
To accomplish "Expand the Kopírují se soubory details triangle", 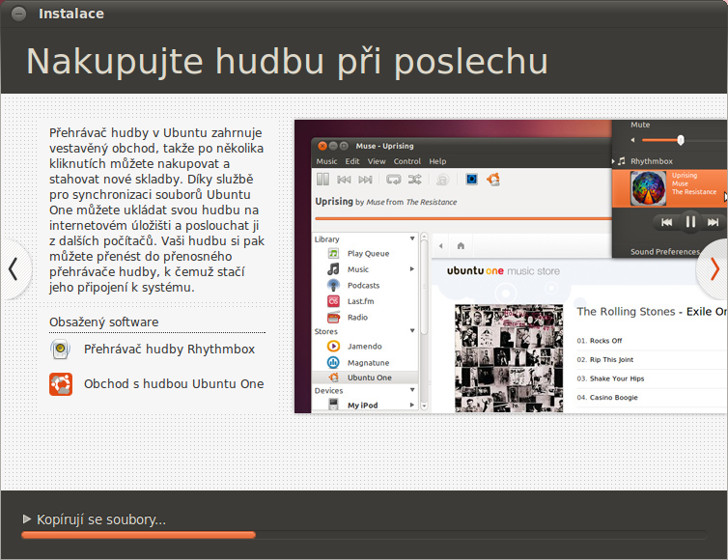I will 26,518.
